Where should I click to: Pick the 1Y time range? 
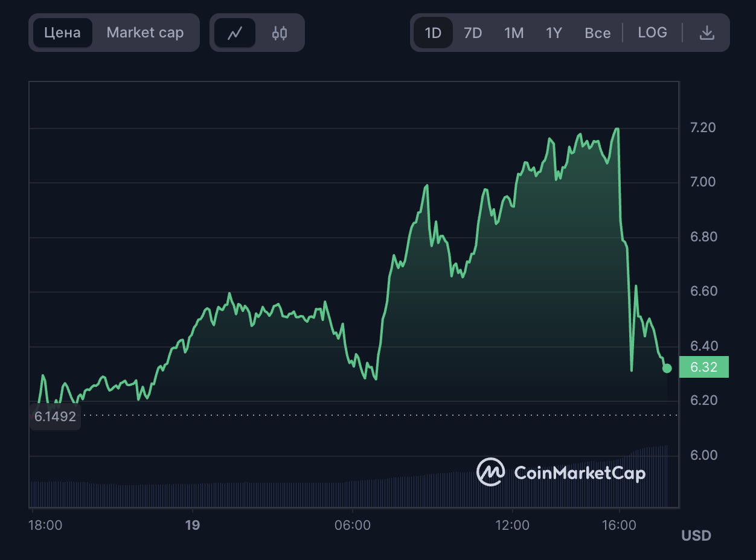click(x=554, y=33)
